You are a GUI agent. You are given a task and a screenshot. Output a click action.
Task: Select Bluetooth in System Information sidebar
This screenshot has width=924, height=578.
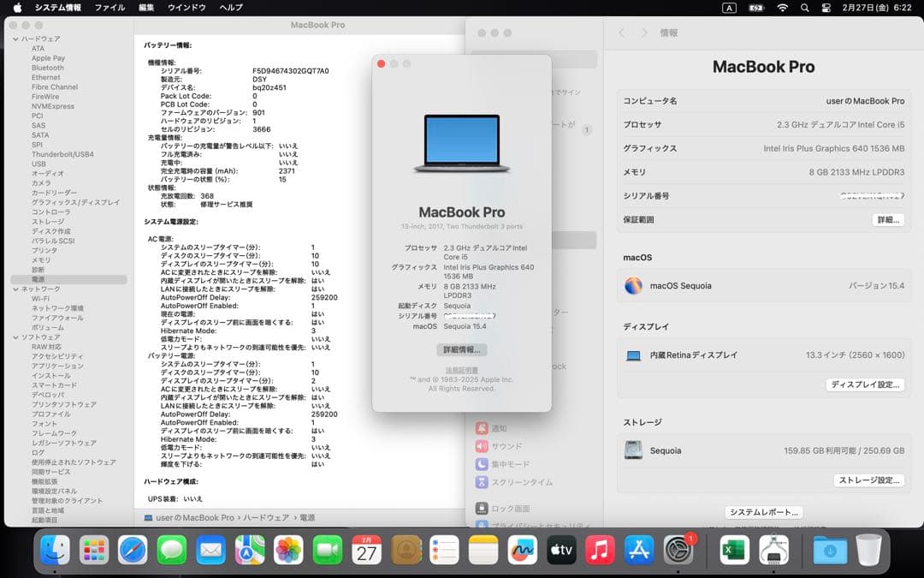tap(48, 68)
